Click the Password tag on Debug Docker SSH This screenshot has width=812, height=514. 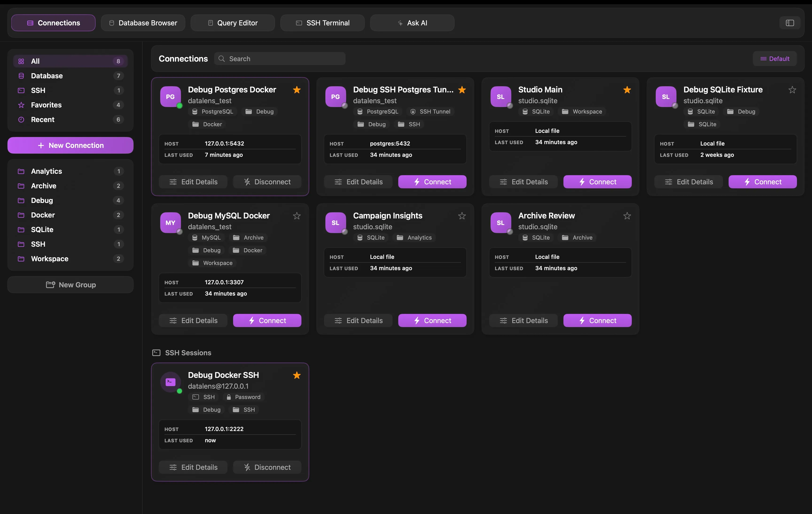pos(243,397)
